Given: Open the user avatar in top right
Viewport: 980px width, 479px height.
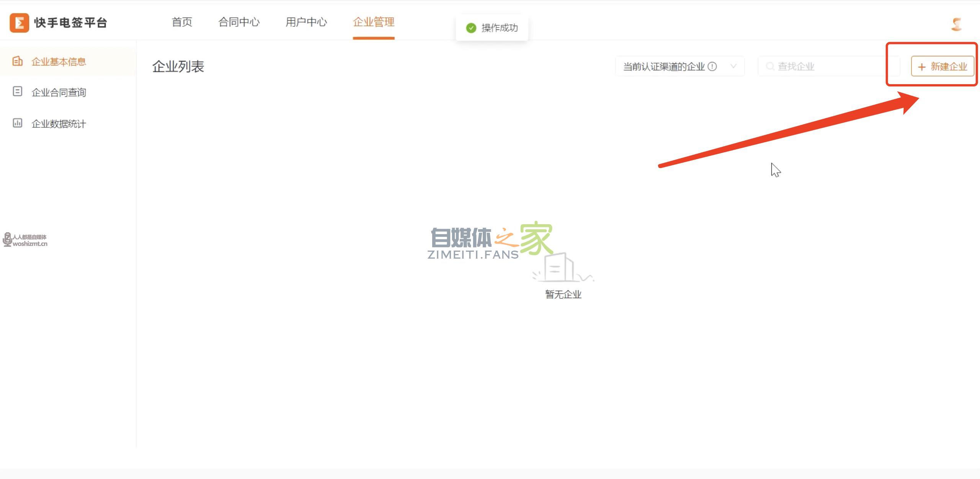Looking at the screenshot, I should pos(956,24).
